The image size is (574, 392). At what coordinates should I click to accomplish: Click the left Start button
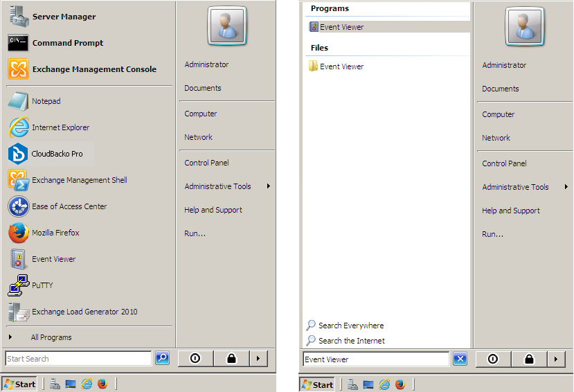[20, 384]
